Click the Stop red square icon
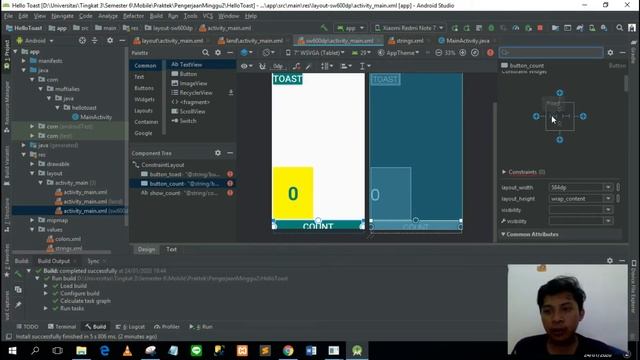The height and width of the screenshot is (360, 640). (540, 28)
